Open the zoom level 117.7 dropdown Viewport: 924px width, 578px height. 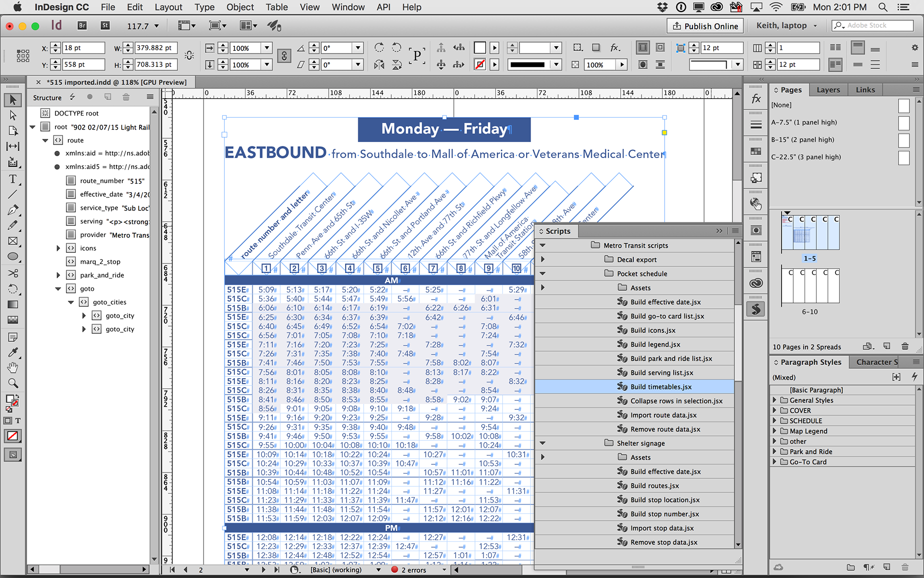tap(156, 26)
